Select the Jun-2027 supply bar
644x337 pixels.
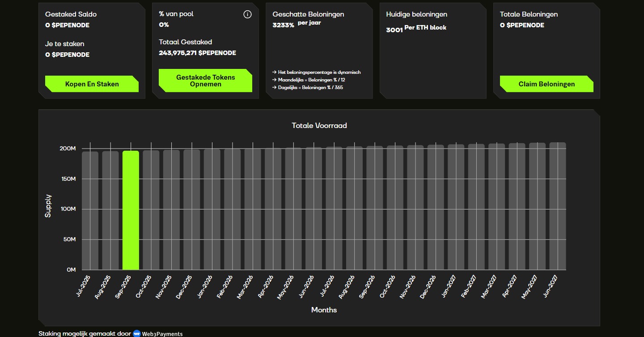point(558,206)
